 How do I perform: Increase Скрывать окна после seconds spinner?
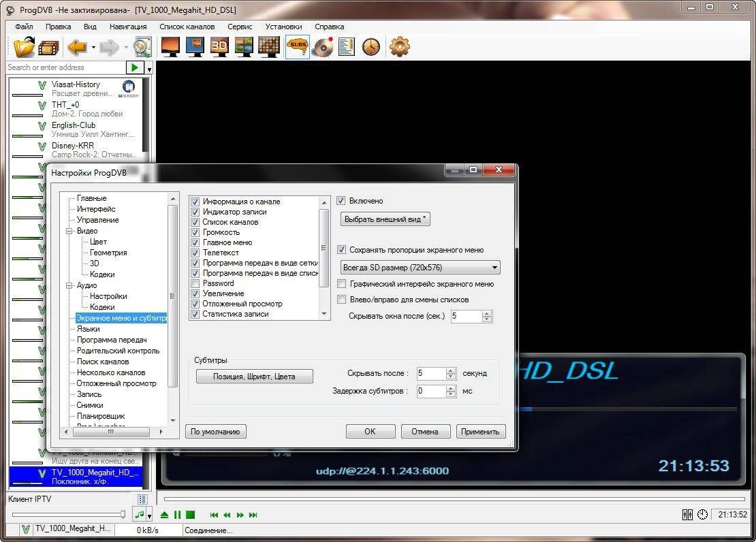point(487,313)
